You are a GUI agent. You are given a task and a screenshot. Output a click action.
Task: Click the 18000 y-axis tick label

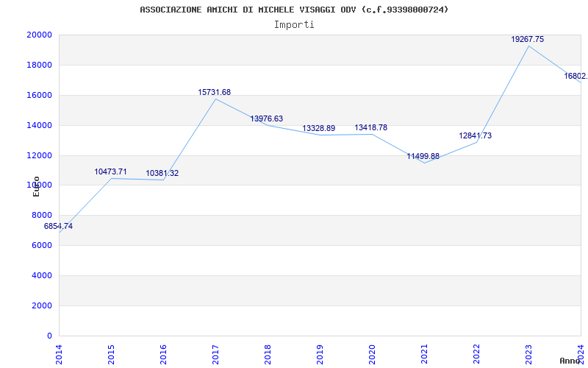pyautogui.click(x=39, y=65)
